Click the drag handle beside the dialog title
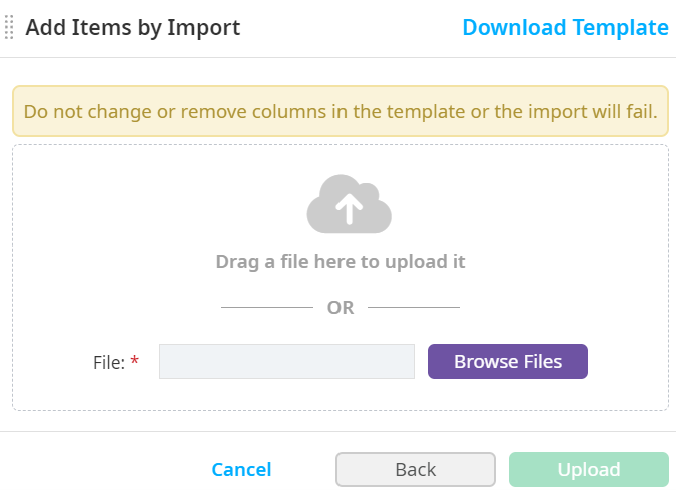This screenshot has height=490, width=676. coord(9,27)
